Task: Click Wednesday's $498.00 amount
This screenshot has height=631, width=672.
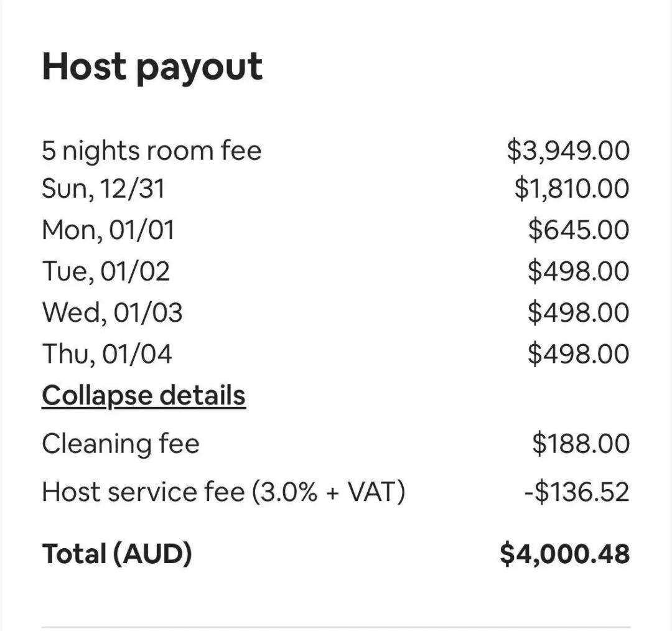Action: click(x=579, y=312)
